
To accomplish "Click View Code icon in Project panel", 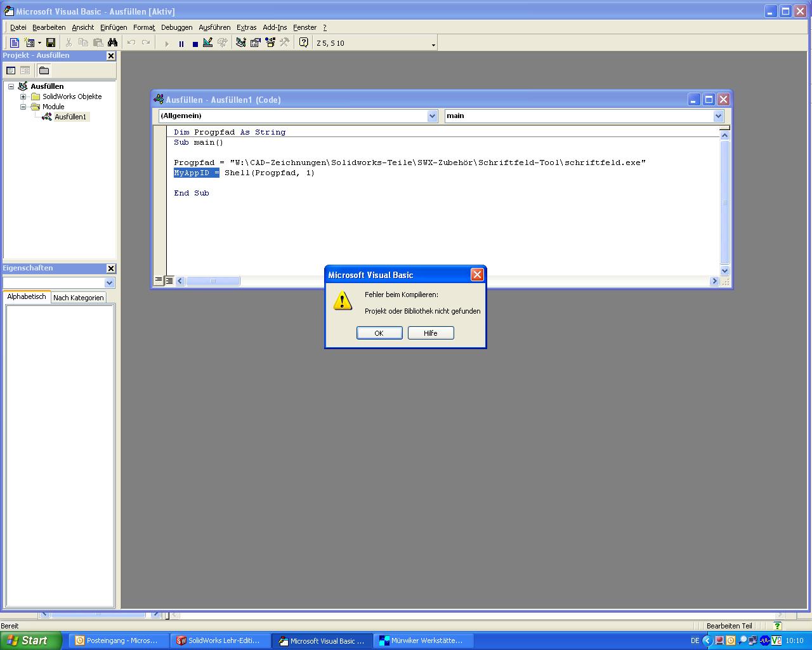I will click(11, 70).
